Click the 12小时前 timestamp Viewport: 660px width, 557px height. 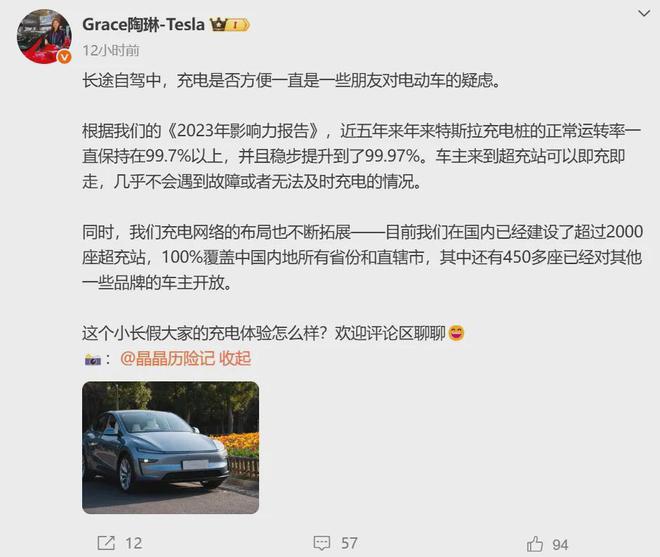click(x=111, y=51)
